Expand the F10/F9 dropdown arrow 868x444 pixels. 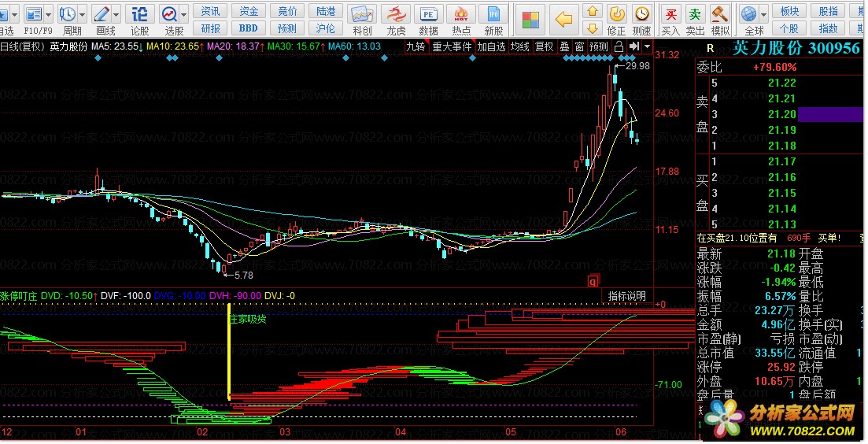pyautogui.click(x=49, y=14)
